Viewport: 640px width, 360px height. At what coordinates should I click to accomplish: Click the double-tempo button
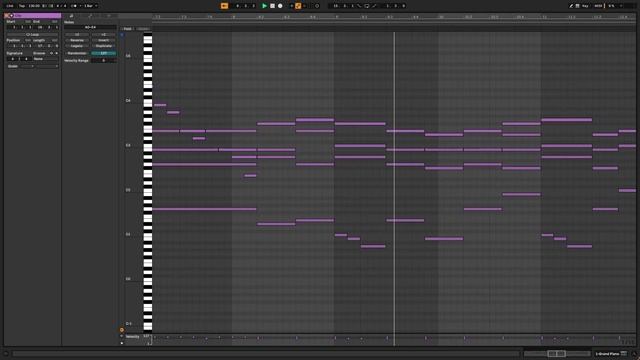(103, 35)
